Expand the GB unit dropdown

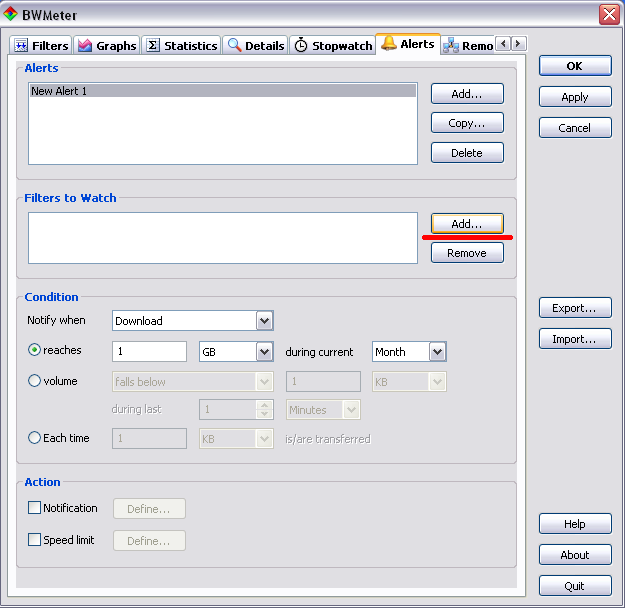click(264, 352)
